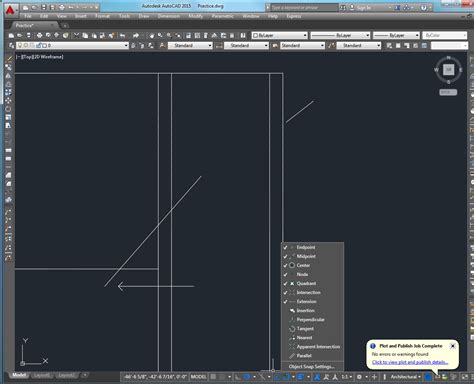The width and height of the screenshot is (474, 384).
Task: Open the text style Standard dropdown
Action: pos(190,45)
